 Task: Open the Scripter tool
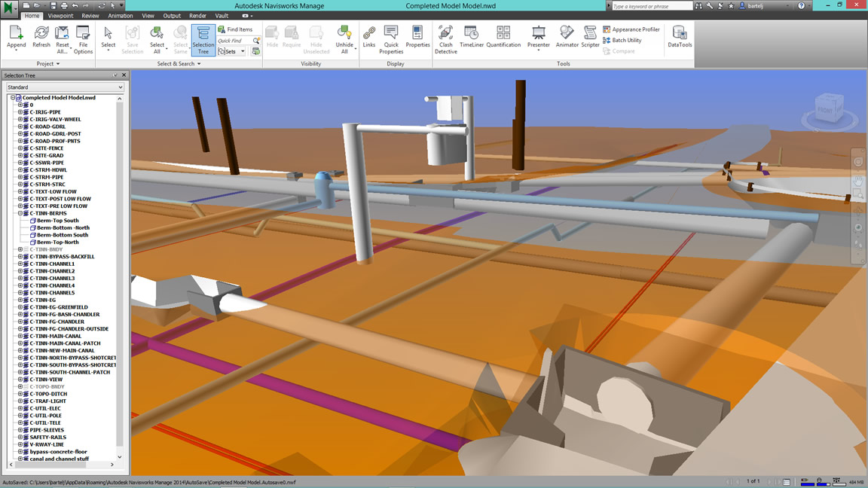(590, 38)
